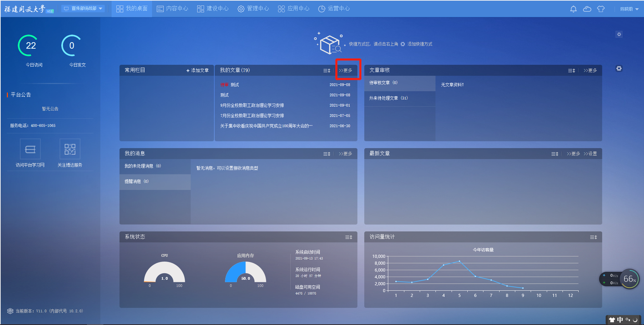Collapse the 系统状态 panel using its sort icon
The width and height of the screenshot is (644, 325).
tap(349, 237)
